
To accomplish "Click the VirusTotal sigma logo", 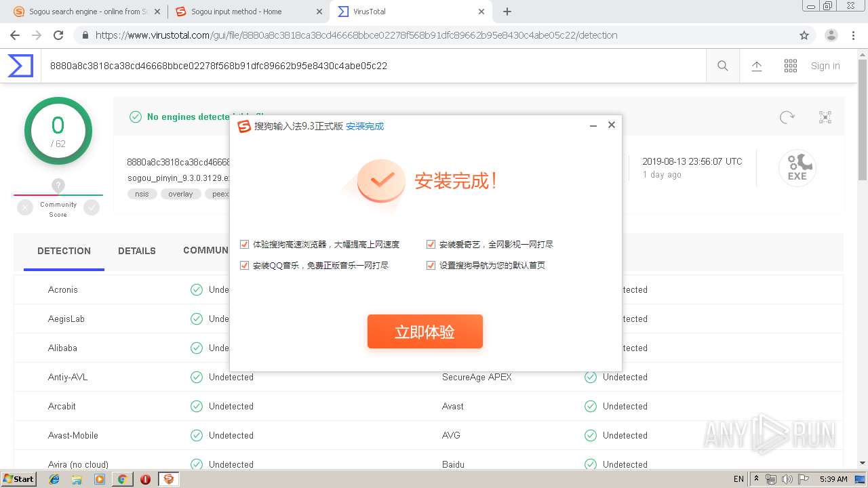I will [20, 66].
